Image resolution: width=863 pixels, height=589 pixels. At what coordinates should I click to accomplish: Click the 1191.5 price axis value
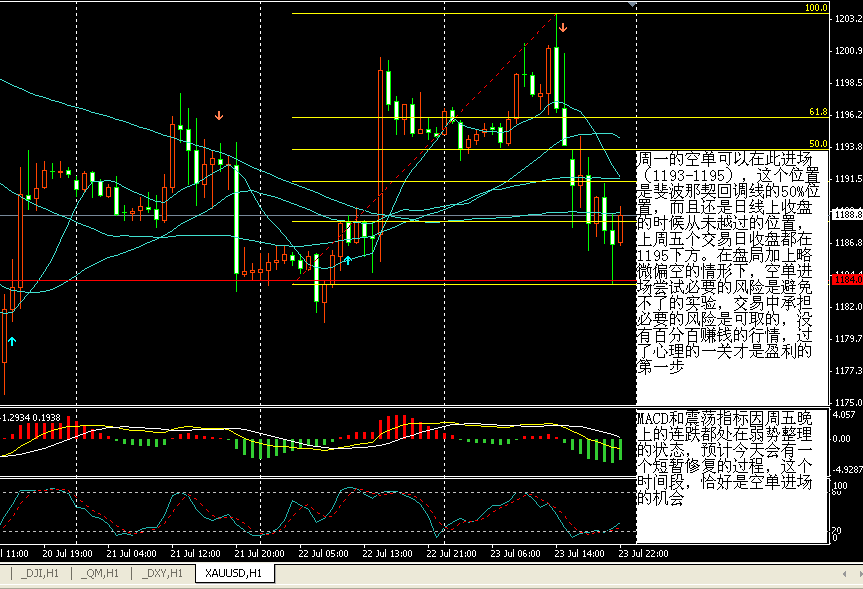(848, 179)
